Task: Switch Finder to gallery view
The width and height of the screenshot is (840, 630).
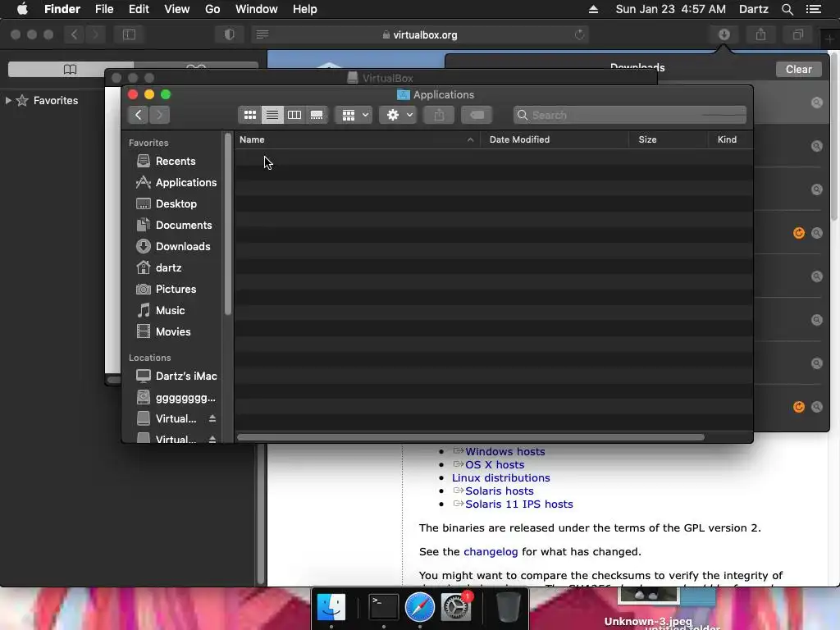Action: click(x=317, y=115)
